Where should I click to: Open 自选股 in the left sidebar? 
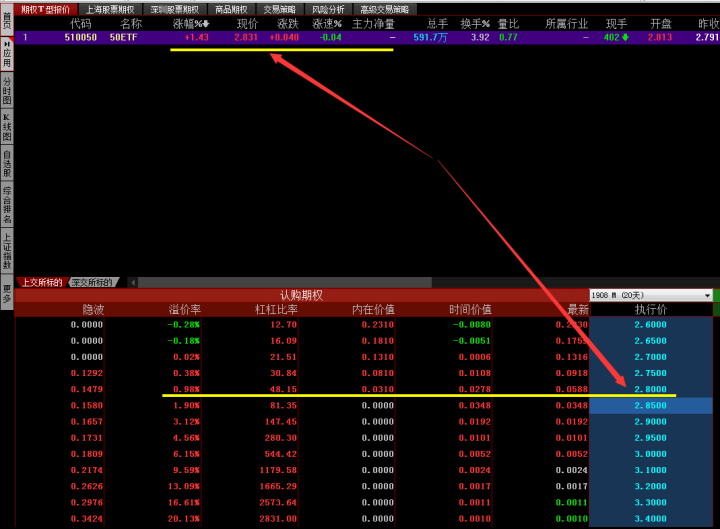[7, 163]
